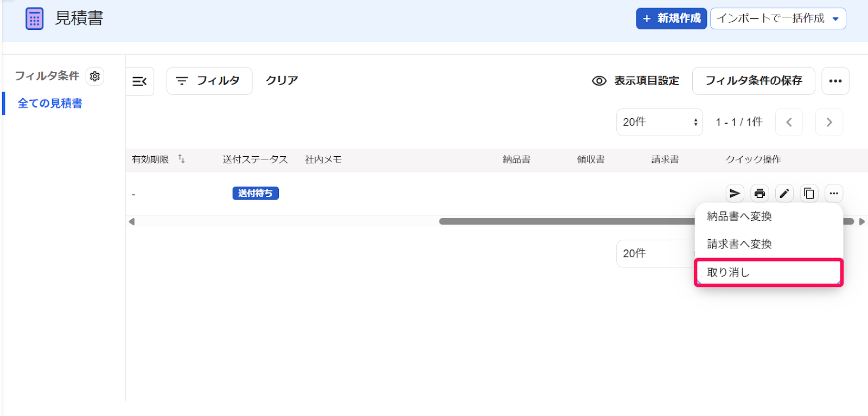Collapse the sidebar with the menu arrow icon
Viewport: 868px width, 416px height.
[x=139, y=81]
